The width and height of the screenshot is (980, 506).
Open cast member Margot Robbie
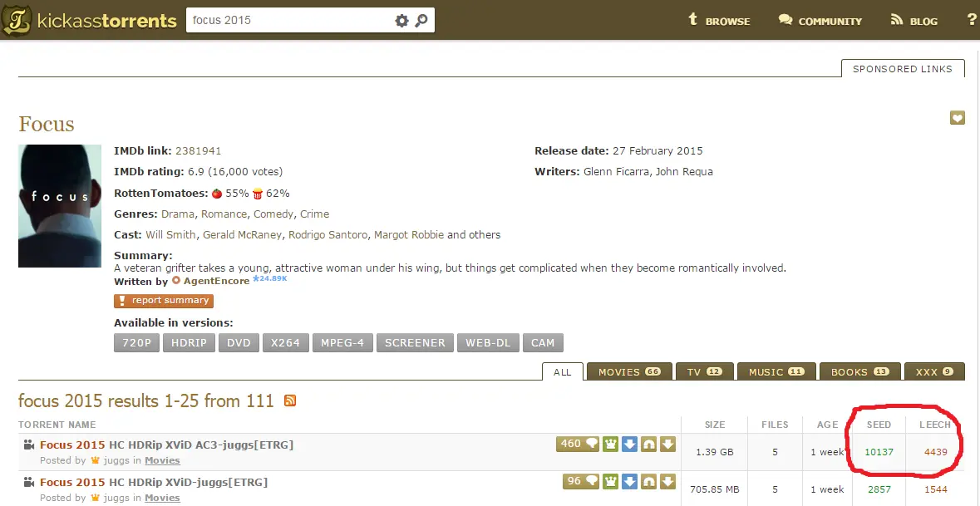coord(409,235)
